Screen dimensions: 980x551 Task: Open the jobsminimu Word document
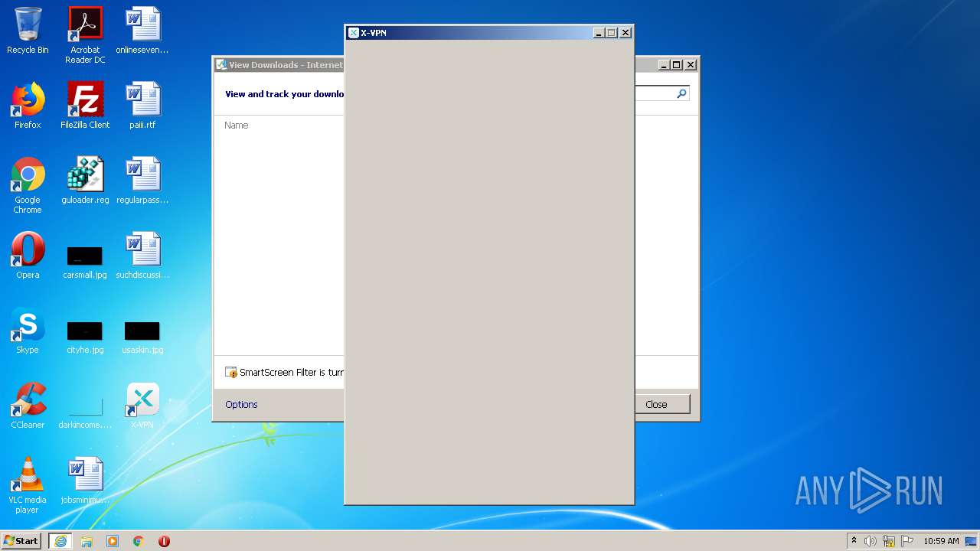85,481
